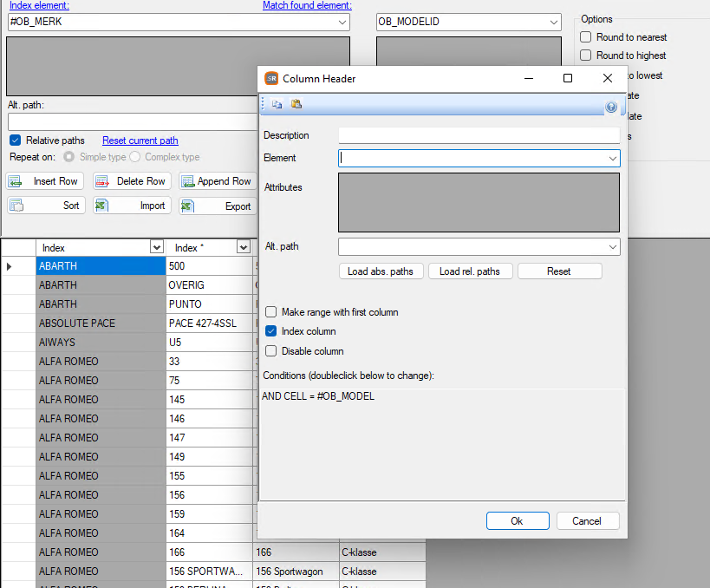Click Load abs. paths button
Screen dimensions: 710x588
pos(381,271)
